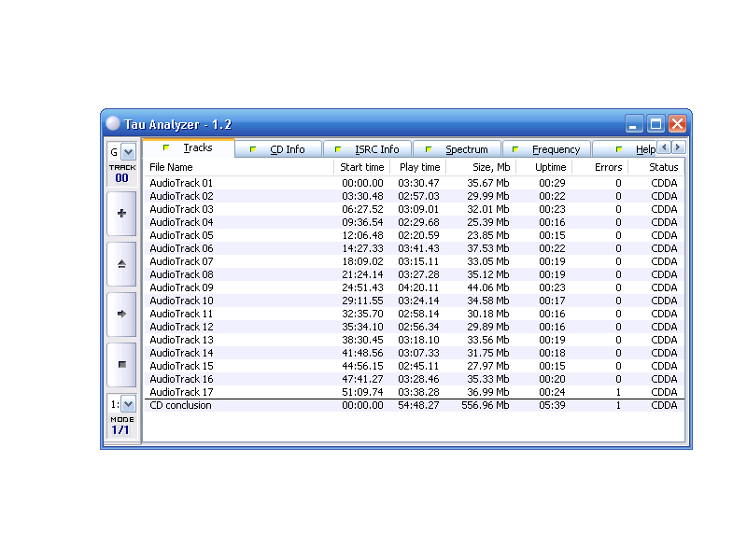
Task: Sort by the Play time column header
Action: 418,167
